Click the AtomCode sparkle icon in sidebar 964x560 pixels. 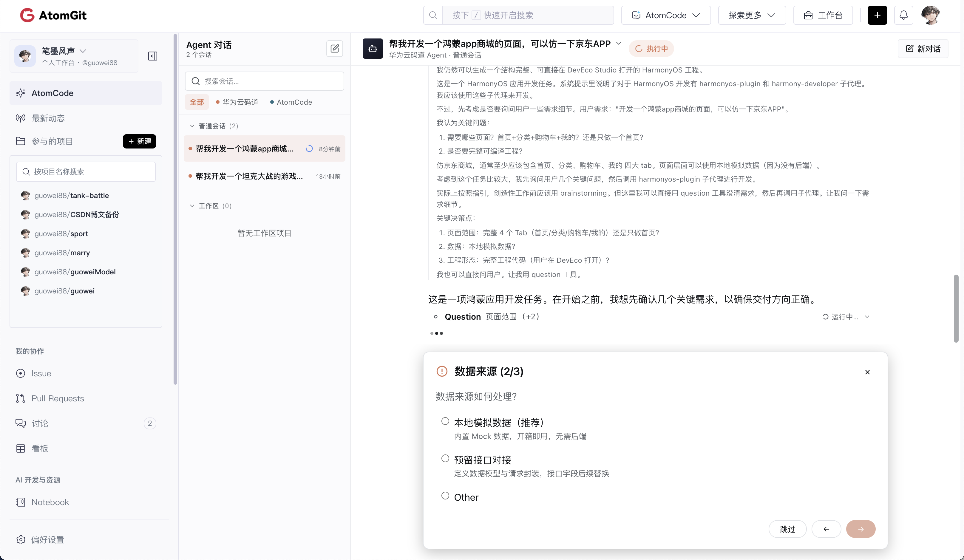click(x=21, y=93)
